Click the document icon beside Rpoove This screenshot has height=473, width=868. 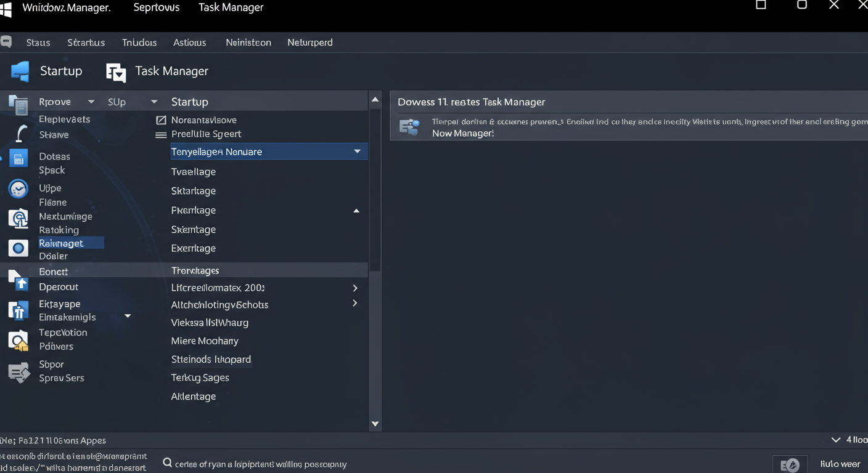pos(18,105)
